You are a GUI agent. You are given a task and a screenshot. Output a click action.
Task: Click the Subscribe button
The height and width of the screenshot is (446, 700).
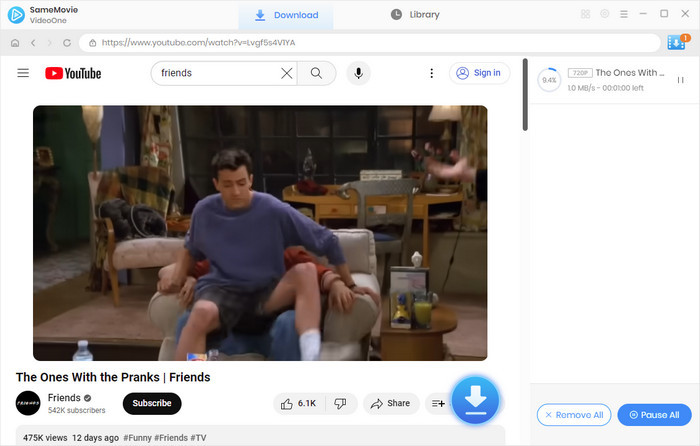(152, 403)
